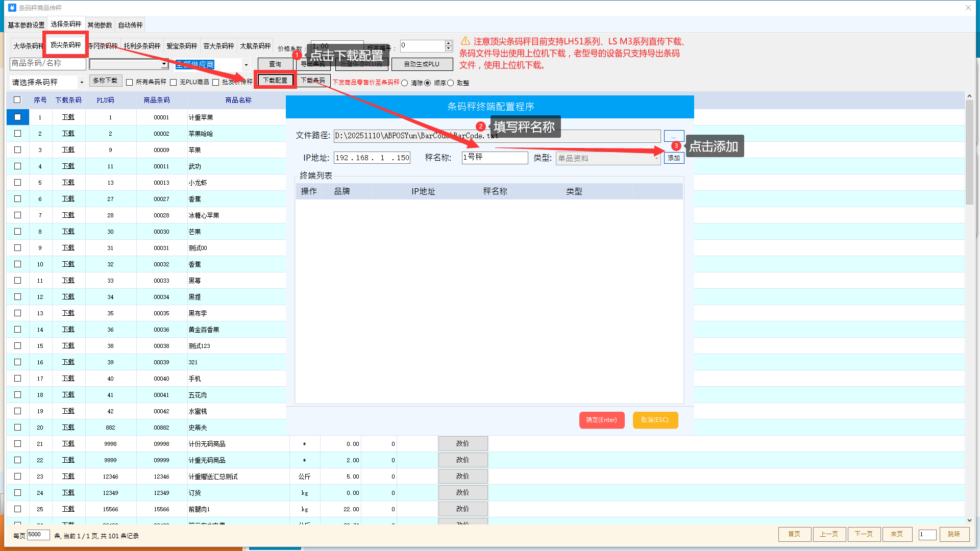
Task: Expand the 全部供应商 supplier dropdown
Action: (x=246, y=65)
